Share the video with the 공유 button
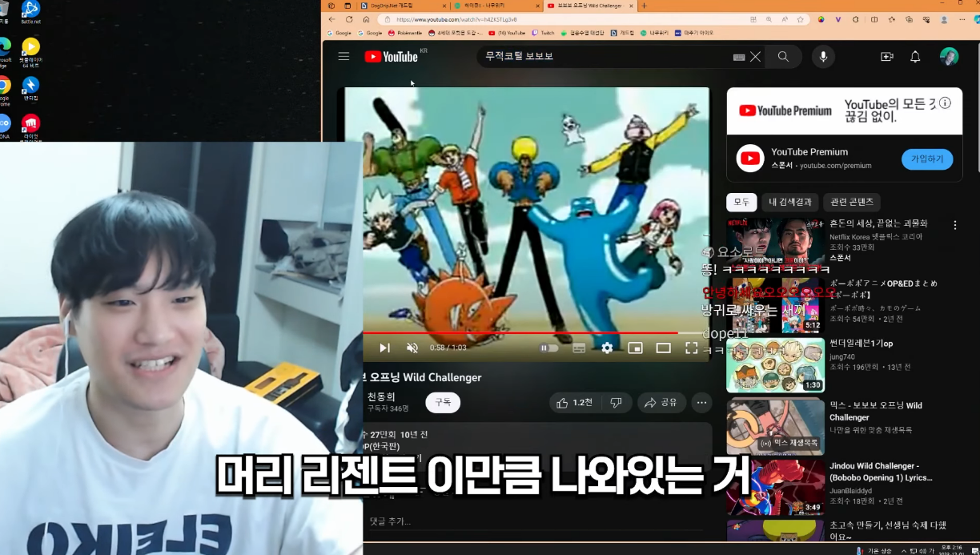 (661, 403)
